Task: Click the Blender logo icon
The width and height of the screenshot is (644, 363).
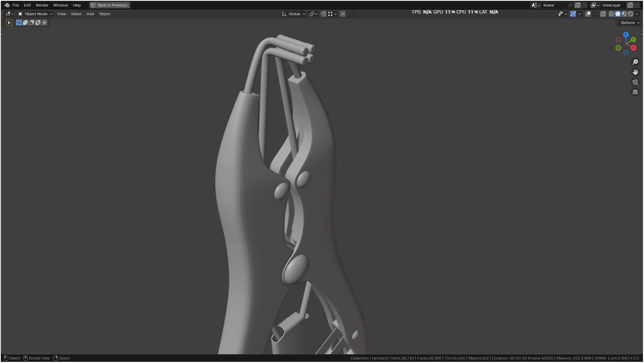Action: pyautogui.click(x=7, y=5)
